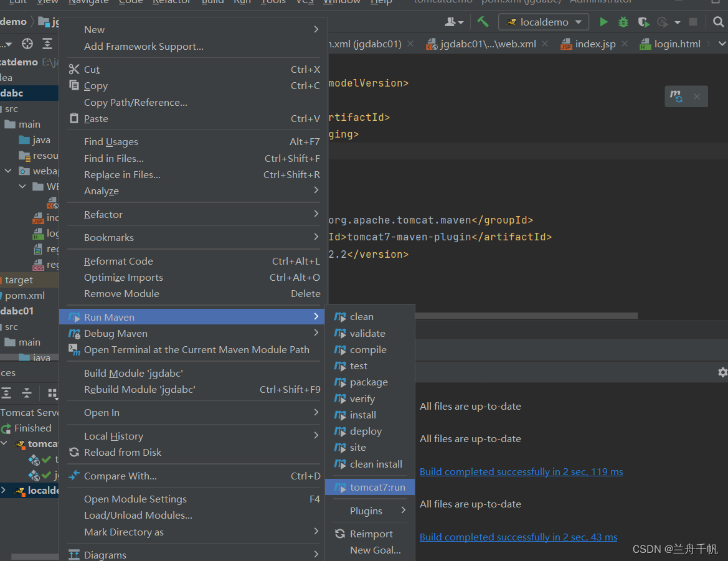Image resolution: width=728 pixels, height=561 pixels.
Task: Click the green Run button in toolbar
Action: tap(603, 22)
